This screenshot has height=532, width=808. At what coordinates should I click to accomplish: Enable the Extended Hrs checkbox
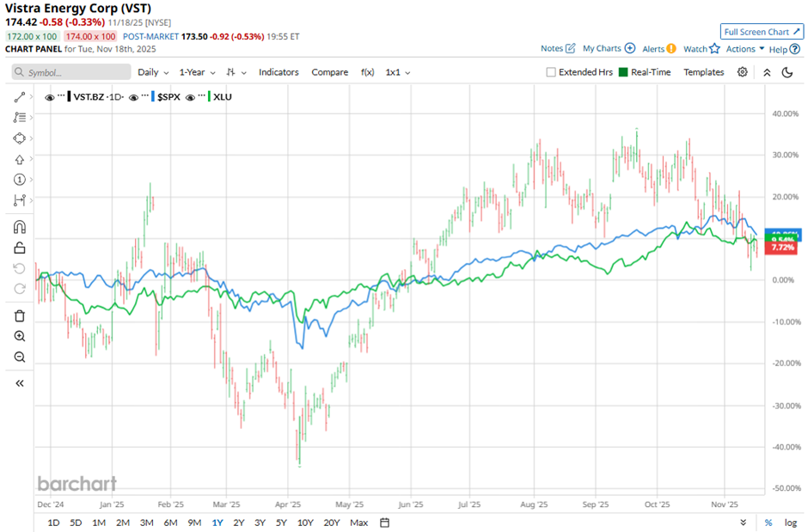551,72
